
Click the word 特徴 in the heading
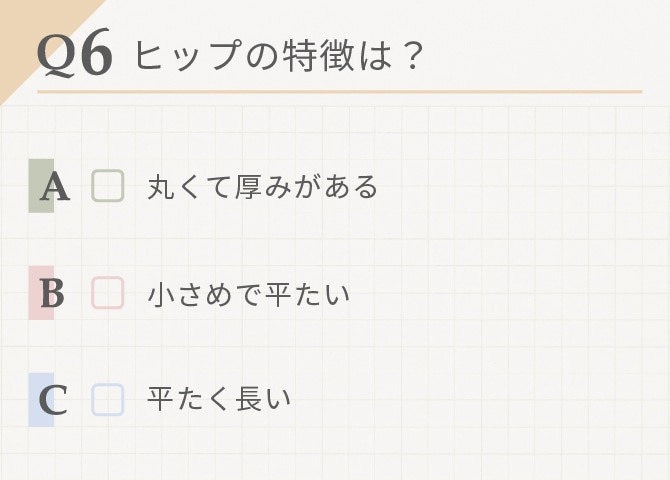click(x=318, y=56)
